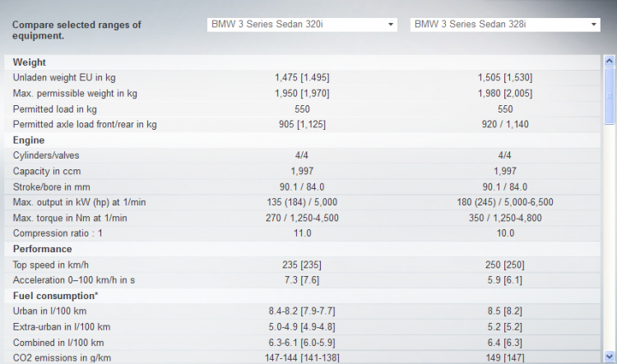Click the 320i CO2 value '147-144 [141-138]'

point(302,358)
